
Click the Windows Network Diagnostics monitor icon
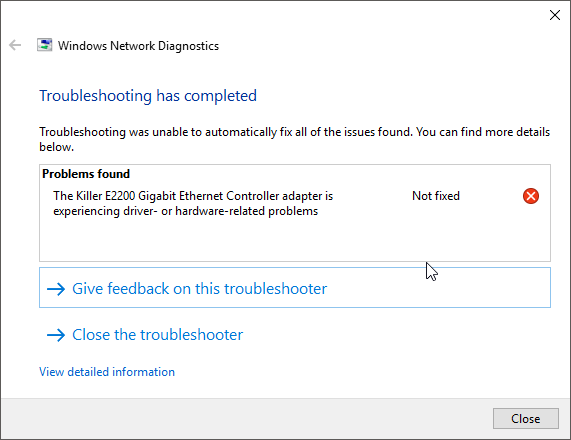44,45
